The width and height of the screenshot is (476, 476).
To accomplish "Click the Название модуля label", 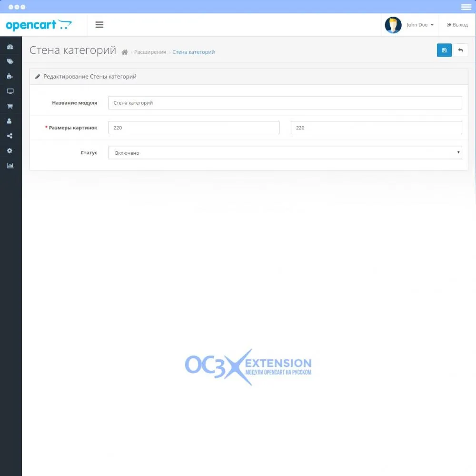I will pyautogui.click(x=74, y=103).
